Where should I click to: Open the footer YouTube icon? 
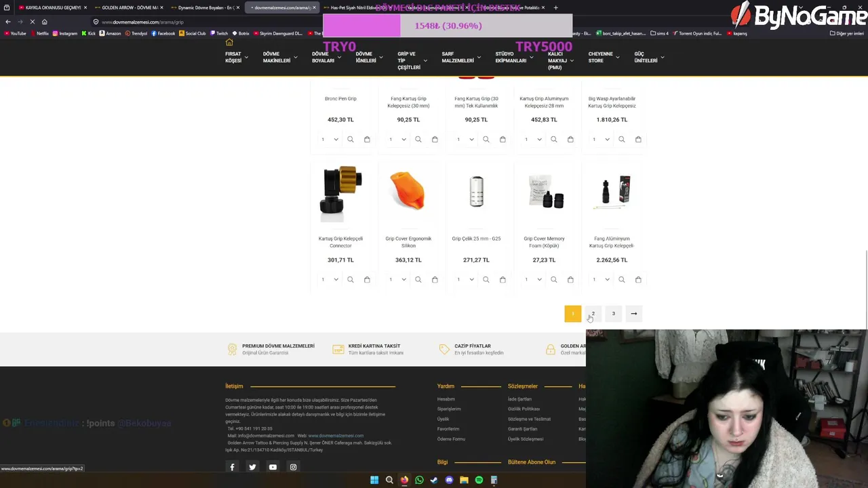pos(273,467)
